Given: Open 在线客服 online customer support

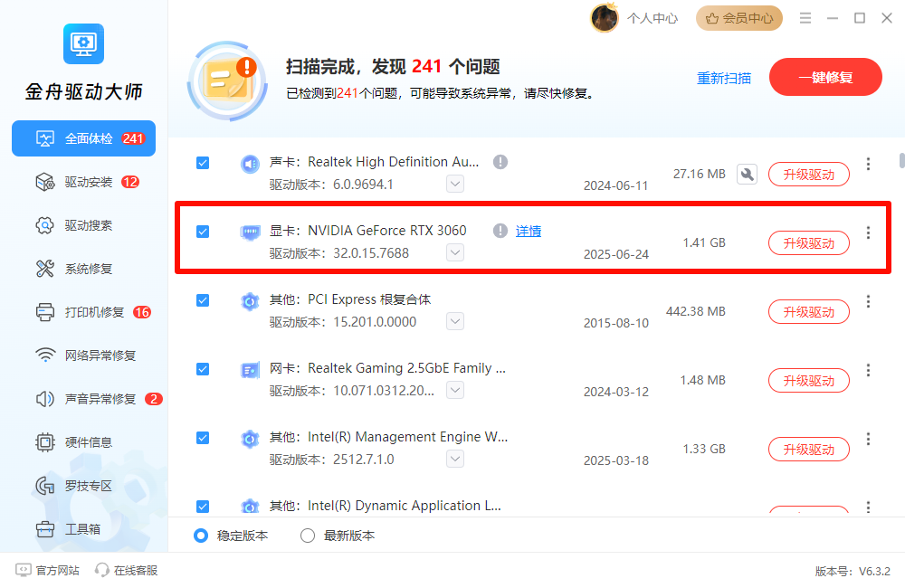Looking at the screenshot, I should (127, 570).
